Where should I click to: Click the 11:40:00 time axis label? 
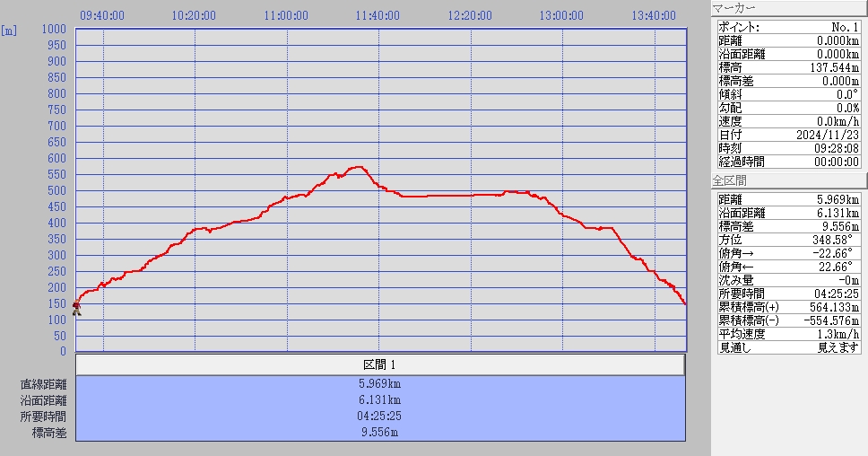click(378, 15)
